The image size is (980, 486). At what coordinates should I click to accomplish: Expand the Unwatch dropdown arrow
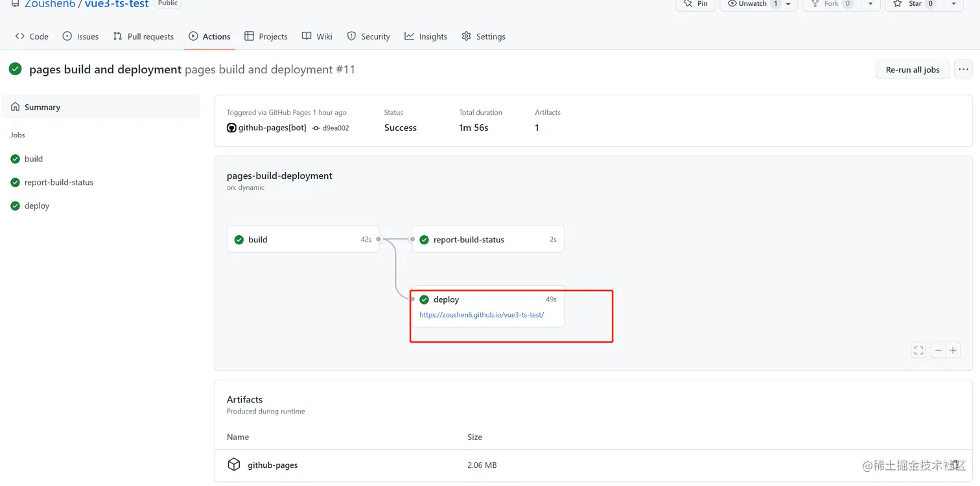click(x=788, y=4)
